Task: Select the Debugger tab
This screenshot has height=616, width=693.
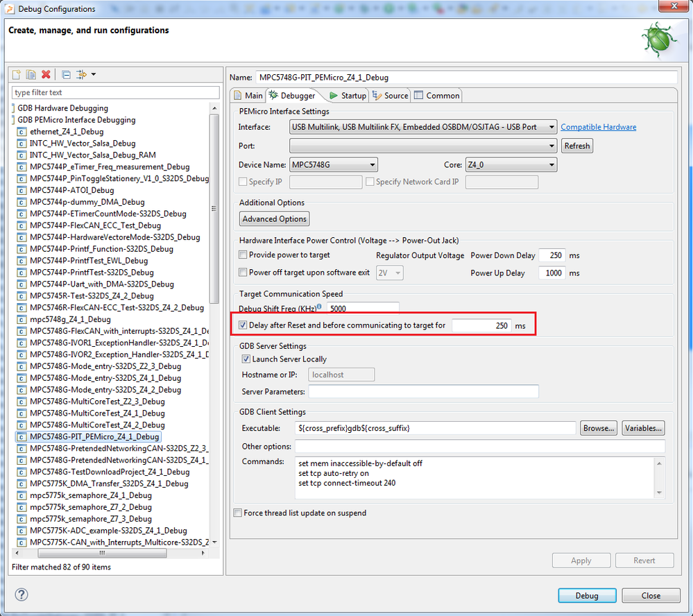Action: [292, 96]
